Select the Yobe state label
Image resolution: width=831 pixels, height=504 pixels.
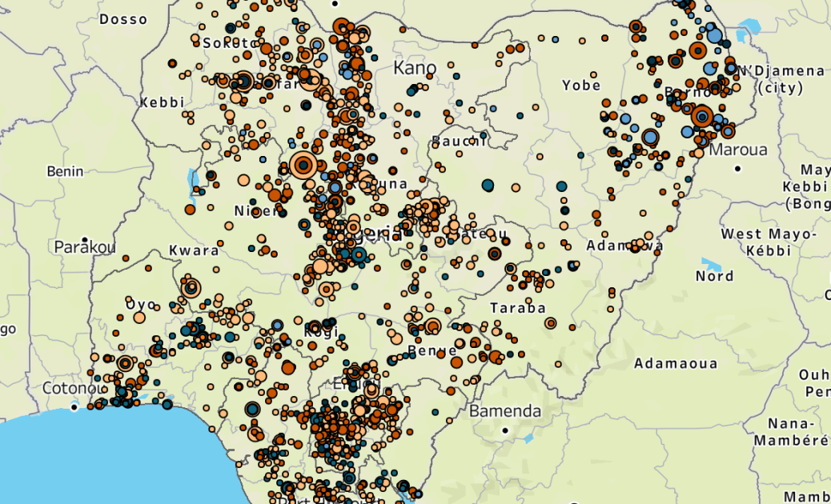pyautogui.click(x=581, y=85)
